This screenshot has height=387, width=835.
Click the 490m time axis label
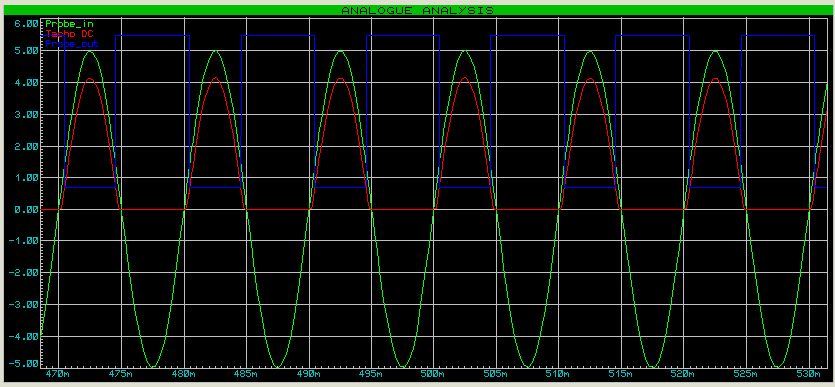pyautogui.click(x=308, y=374)
